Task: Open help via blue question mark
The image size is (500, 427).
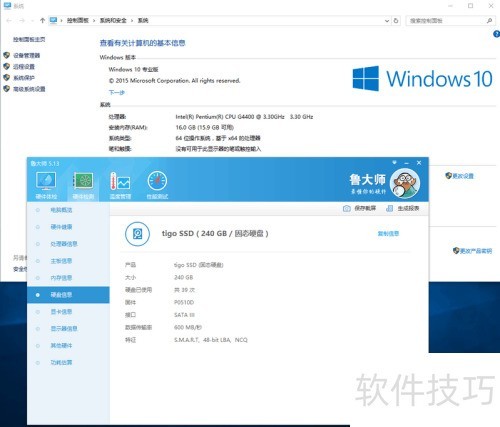Action: [496, 34]
